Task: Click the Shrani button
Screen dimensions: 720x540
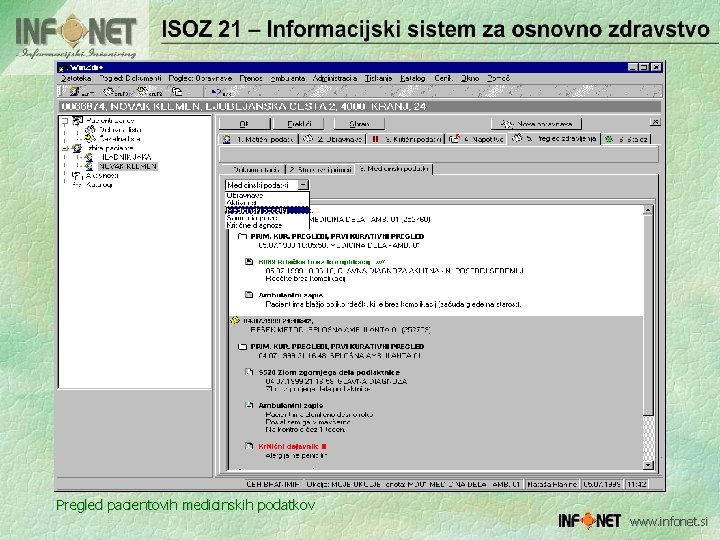Action: point(359,124)
